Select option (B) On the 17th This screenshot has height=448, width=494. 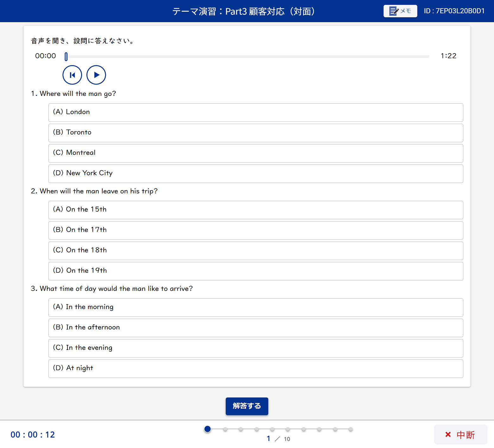coord(256,230)
